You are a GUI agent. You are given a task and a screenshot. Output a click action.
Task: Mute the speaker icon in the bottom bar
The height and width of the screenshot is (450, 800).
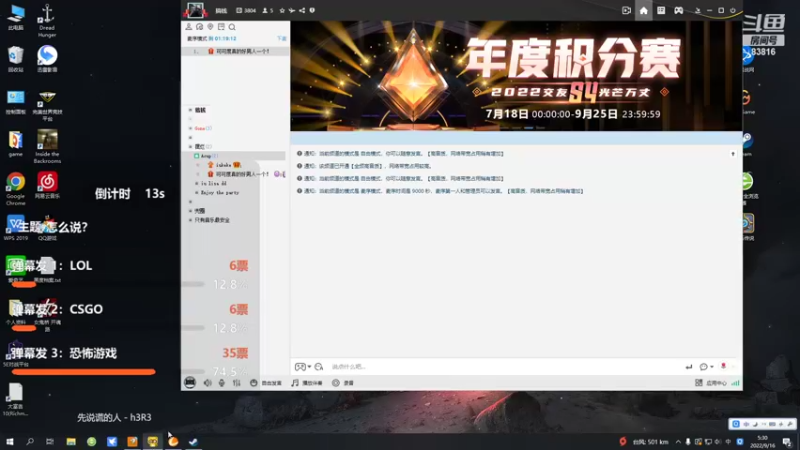208,383
